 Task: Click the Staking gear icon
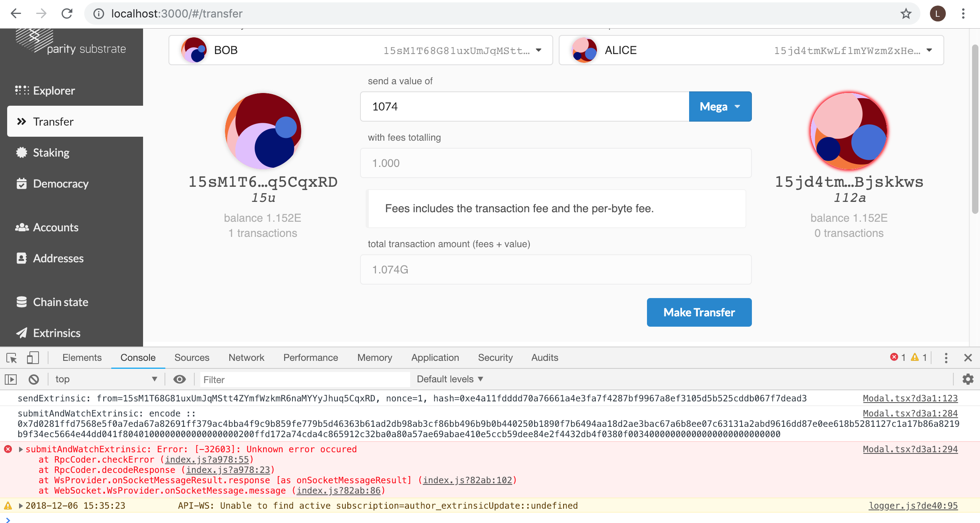click(22, 152)
